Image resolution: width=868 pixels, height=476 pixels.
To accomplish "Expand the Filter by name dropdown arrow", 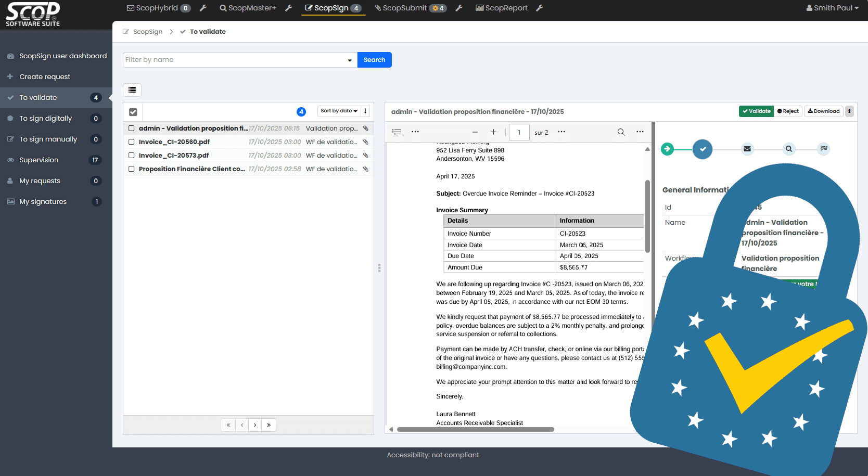I will tap(349, 59).
